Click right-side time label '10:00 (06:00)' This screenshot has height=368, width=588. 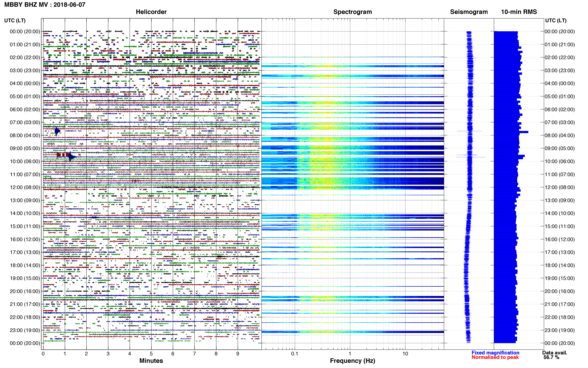tap(560, 161)
